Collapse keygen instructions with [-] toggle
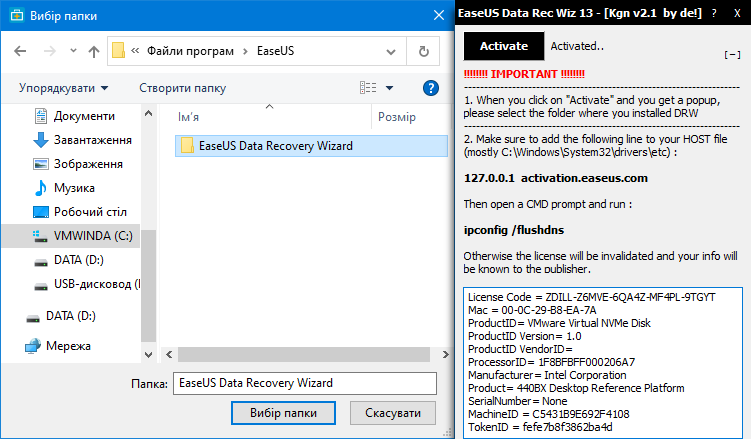 (732, 55)
